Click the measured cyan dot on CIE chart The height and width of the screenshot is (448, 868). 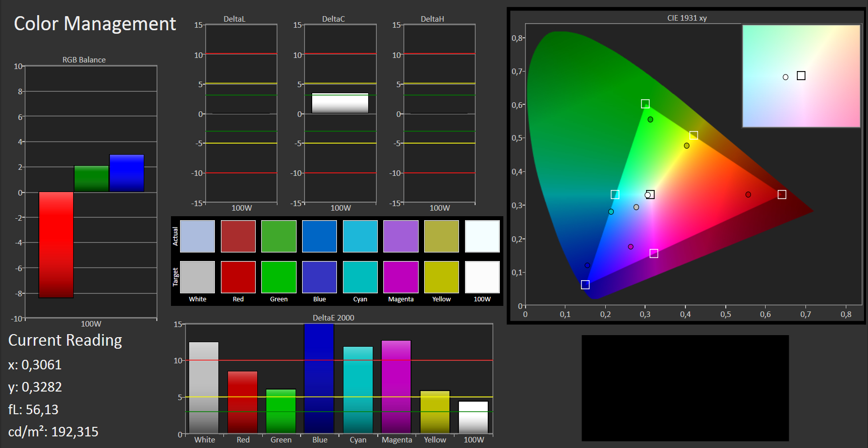[x=611, y=212]
